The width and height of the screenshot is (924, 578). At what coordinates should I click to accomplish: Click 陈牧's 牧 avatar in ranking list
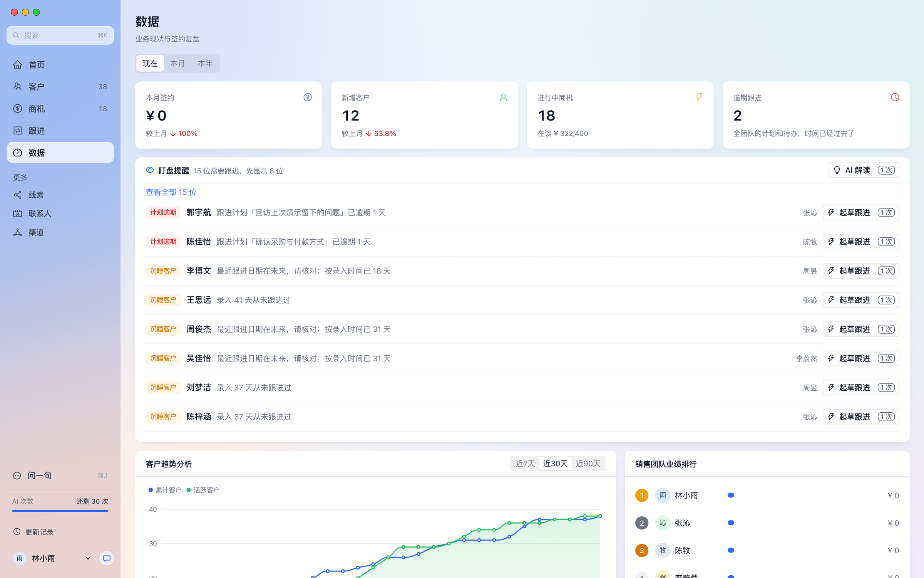(x=663, y=551)
